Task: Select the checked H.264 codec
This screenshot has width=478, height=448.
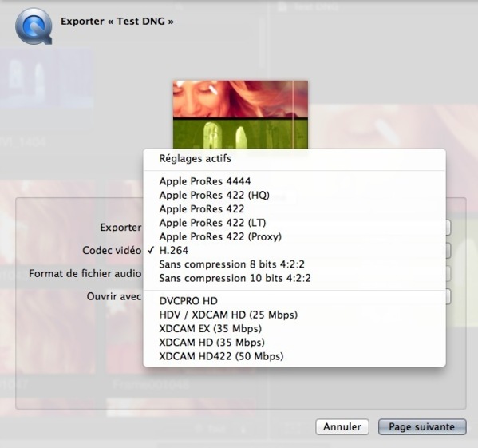Action: click(x=294, y=251)
